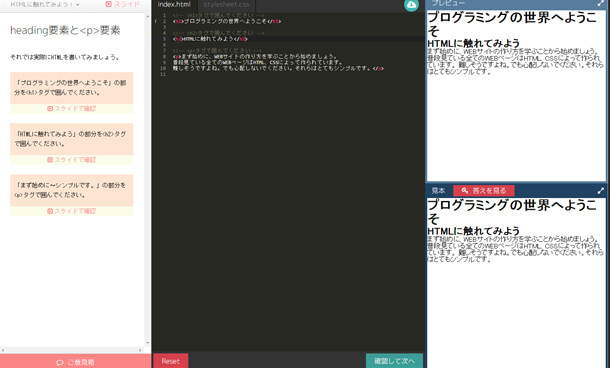Open スライドで確認 under the h2 task
This screenshot has height=368, width=610.
click(72, 160)
